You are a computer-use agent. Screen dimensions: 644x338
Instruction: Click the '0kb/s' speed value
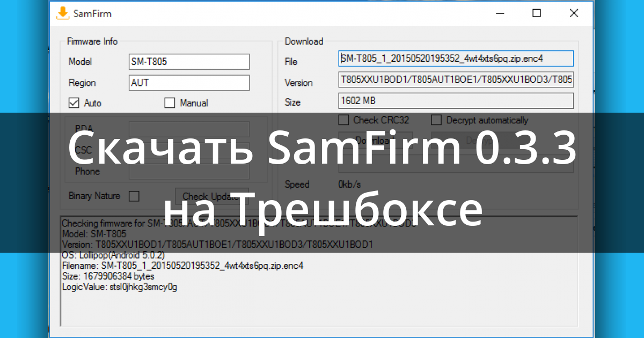click(351, 184)
